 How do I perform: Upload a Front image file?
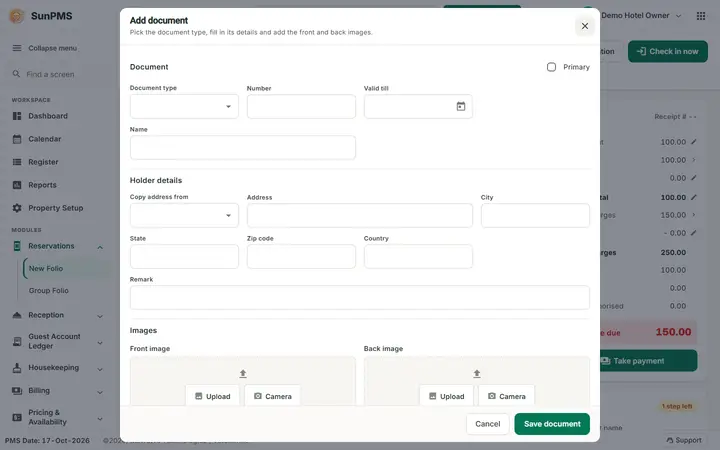[x=213, y=396]
